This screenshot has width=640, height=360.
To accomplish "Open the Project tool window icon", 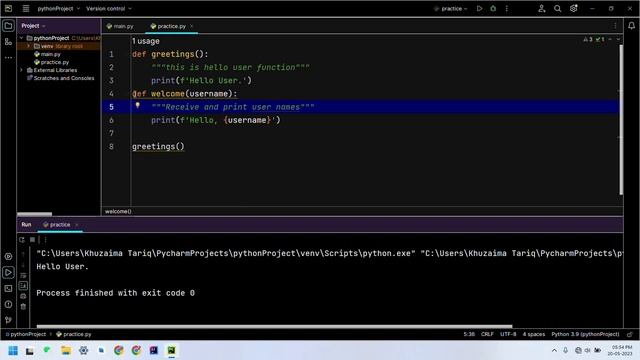I will [x=8, y=26].
